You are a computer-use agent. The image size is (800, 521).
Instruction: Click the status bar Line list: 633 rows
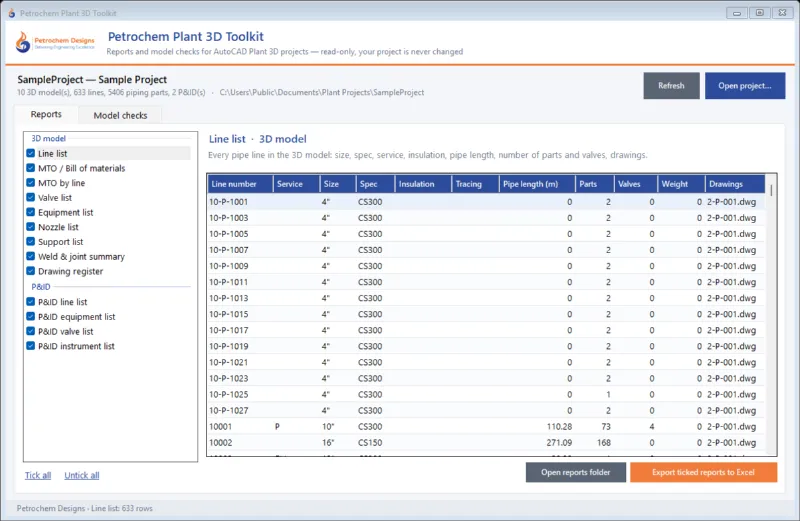[122, 508]
